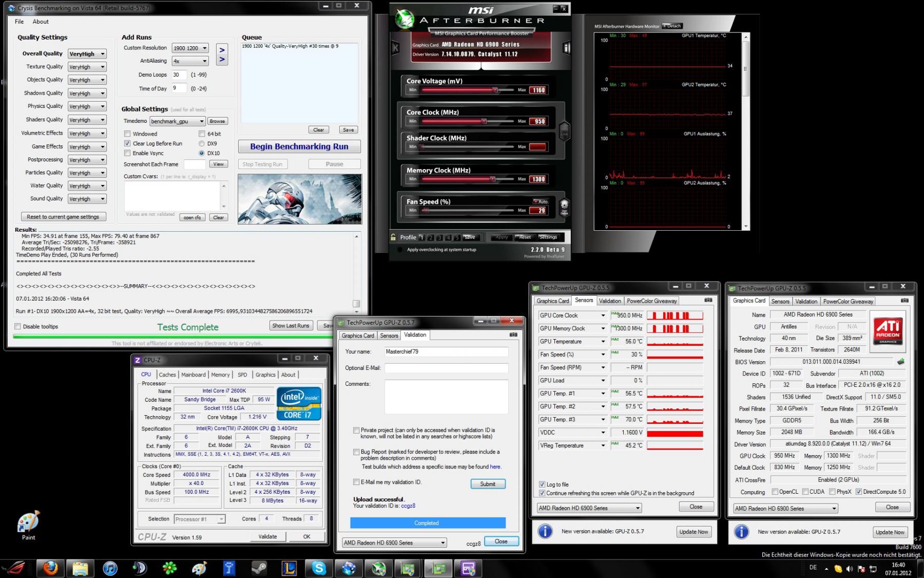This screenshot has width=924, height=578.
Task: Open Firefox from the taskbar
Action: [50, 568]
